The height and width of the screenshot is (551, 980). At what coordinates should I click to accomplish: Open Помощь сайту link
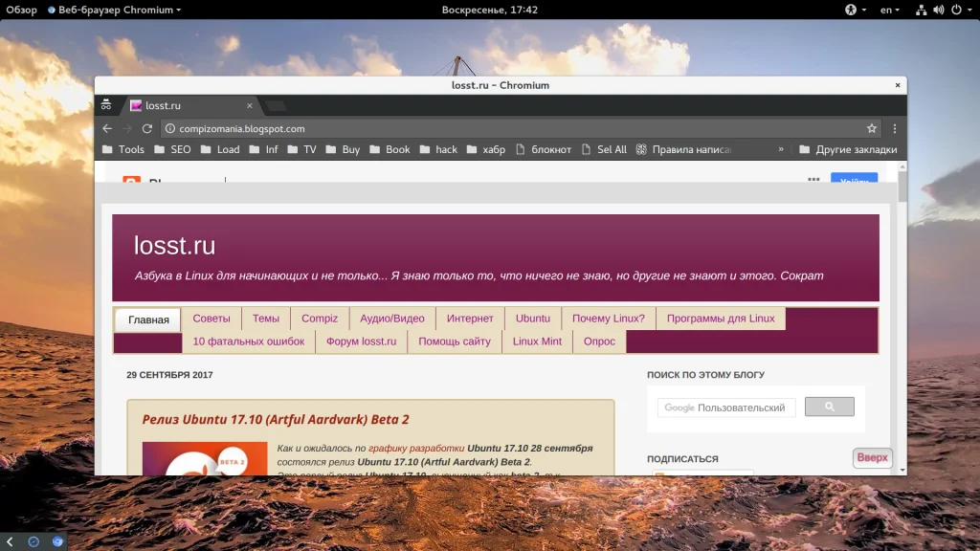455,342
